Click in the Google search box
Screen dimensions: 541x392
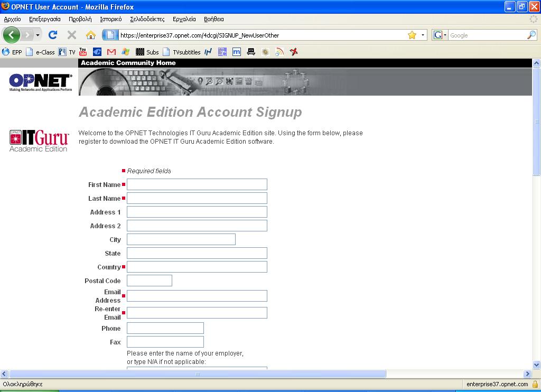tap(488, 35)
